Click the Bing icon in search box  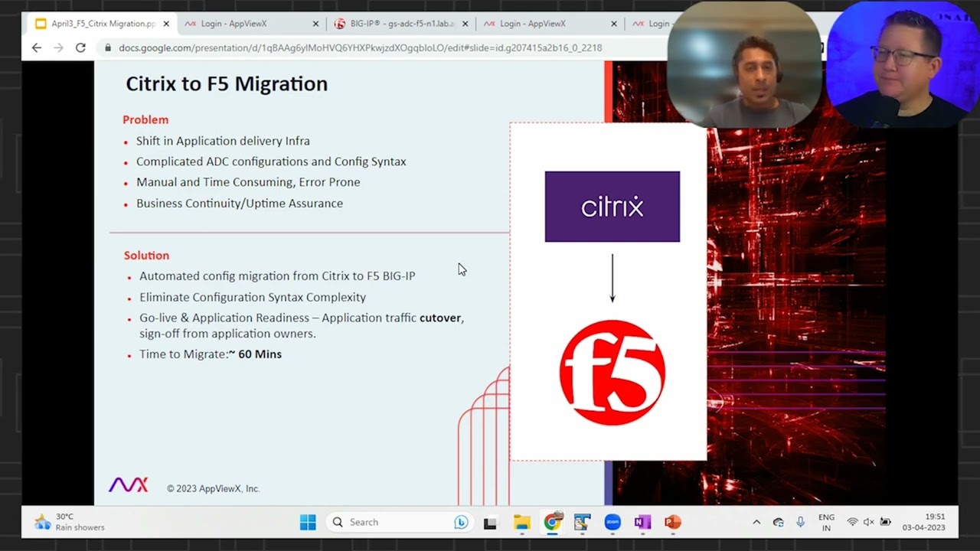coord(461,522)
